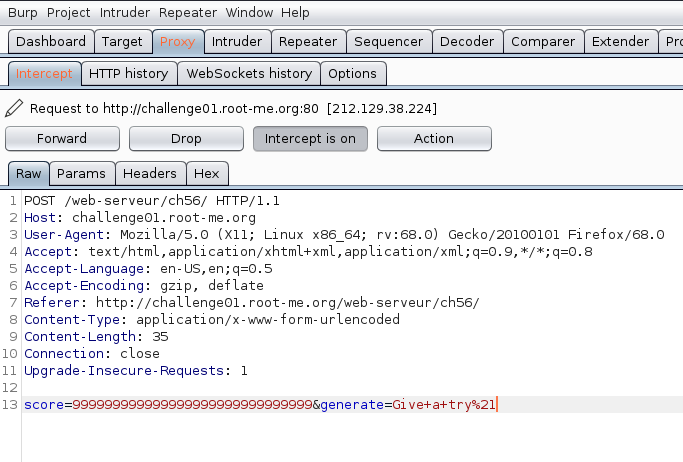Open the Help menu

click(x=295, y=13)
